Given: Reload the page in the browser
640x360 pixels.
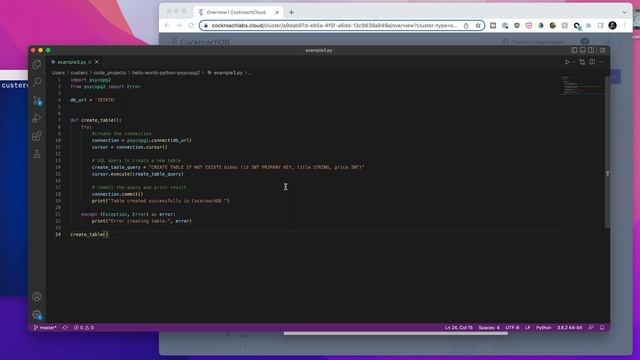Looking at the screenshot, I should [x=191, y=25].
